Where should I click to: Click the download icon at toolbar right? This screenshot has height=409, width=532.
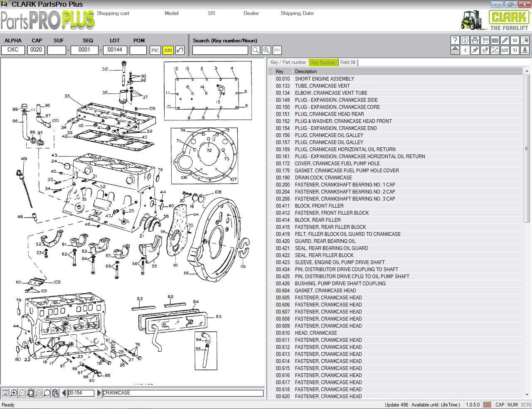(525, 50)
